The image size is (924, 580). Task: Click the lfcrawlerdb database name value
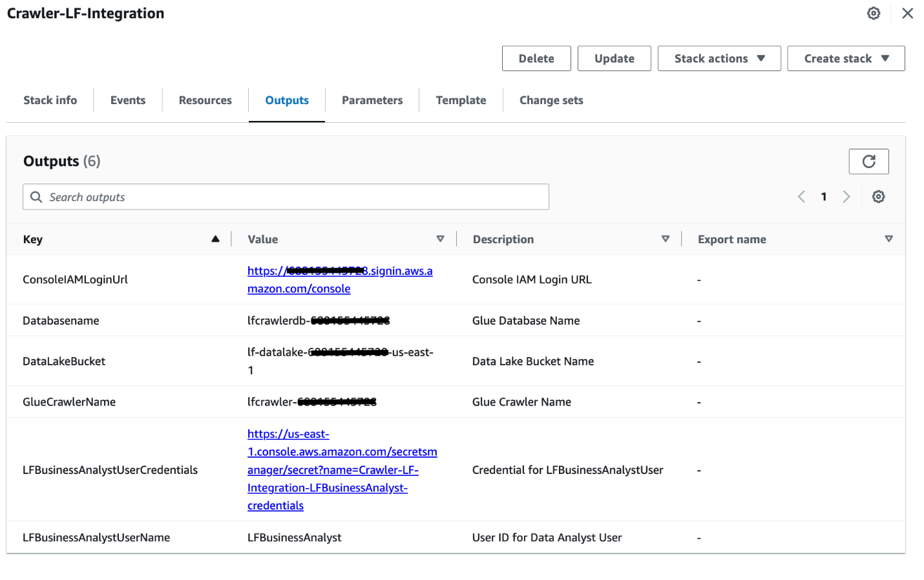319,321
